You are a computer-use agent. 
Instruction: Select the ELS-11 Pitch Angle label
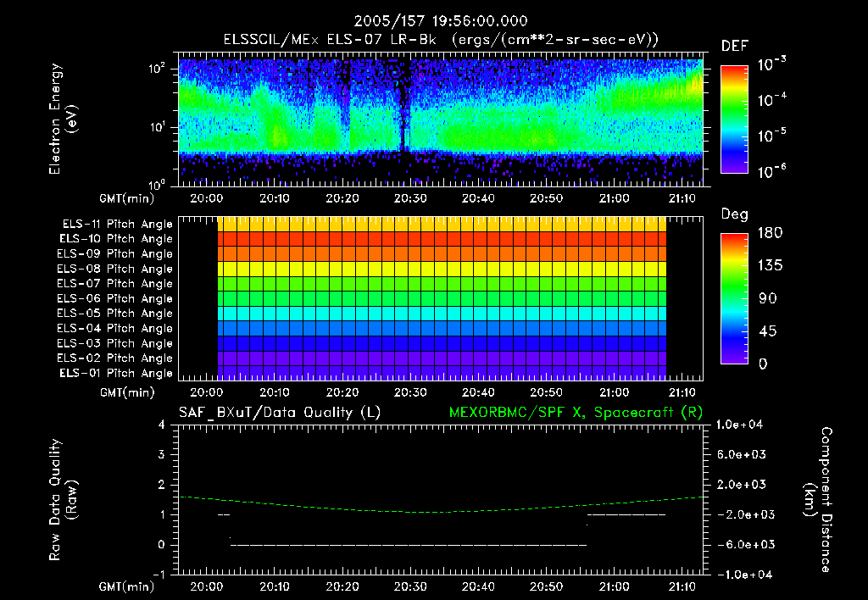coord(117,225)
